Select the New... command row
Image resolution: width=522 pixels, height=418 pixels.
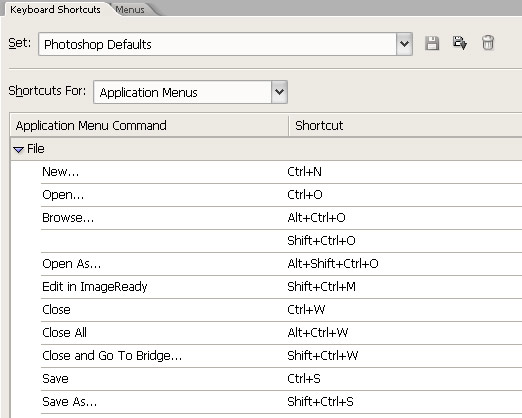point(281,172)
